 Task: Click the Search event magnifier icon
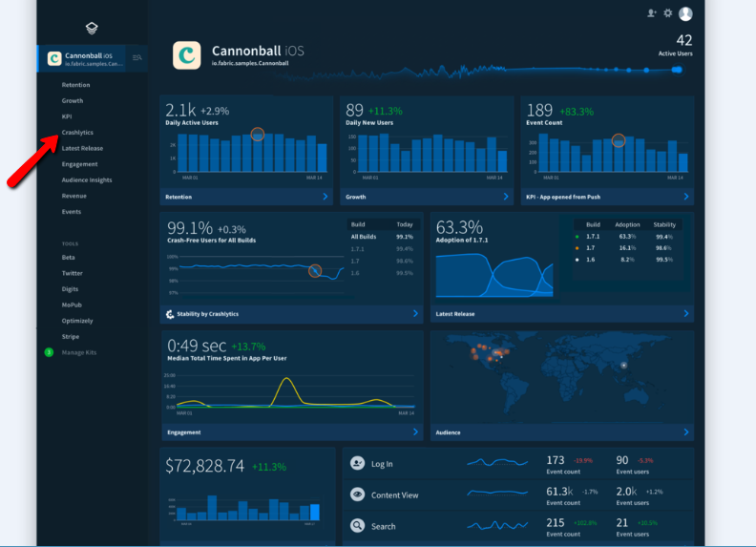(x=357, y=526)
